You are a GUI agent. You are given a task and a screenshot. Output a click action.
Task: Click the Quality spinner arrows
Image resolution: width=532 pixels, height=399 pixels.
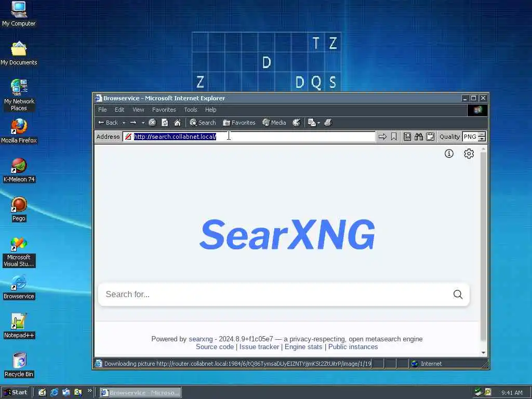tap(482, 137)
